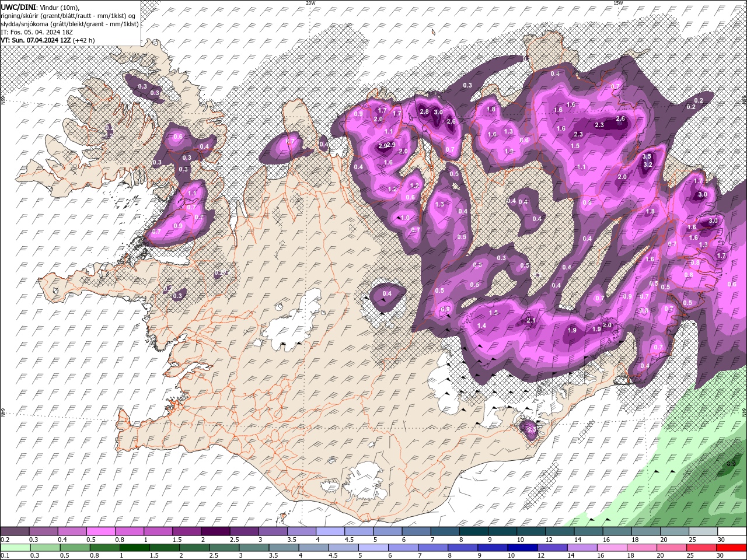
Task: Click the light periwinkle swatch at snow value 4
Action: [329, 531]
